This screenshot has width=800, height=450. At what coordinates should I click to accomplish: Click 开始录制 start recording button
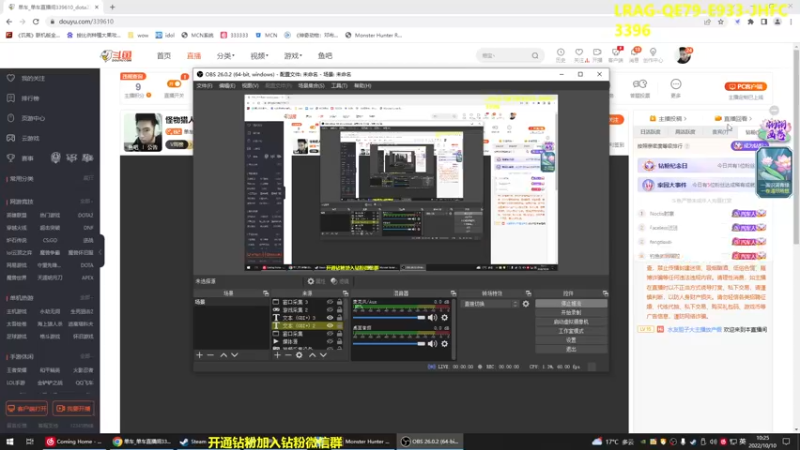coord(571,313)
